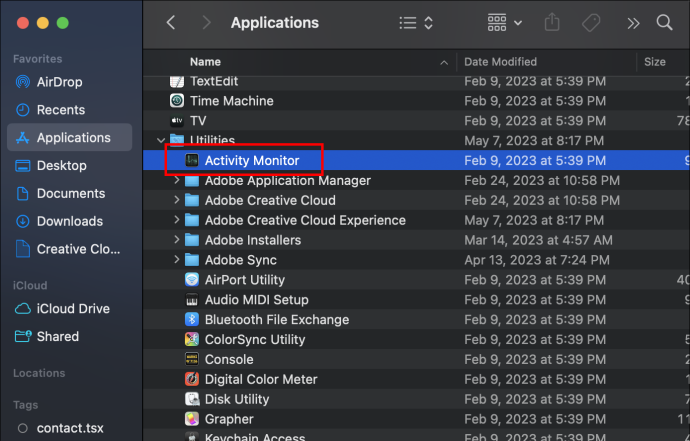The image size is (690, 441).
Task: Click the Recents clock icon
Action: click(x=22, y=110)
